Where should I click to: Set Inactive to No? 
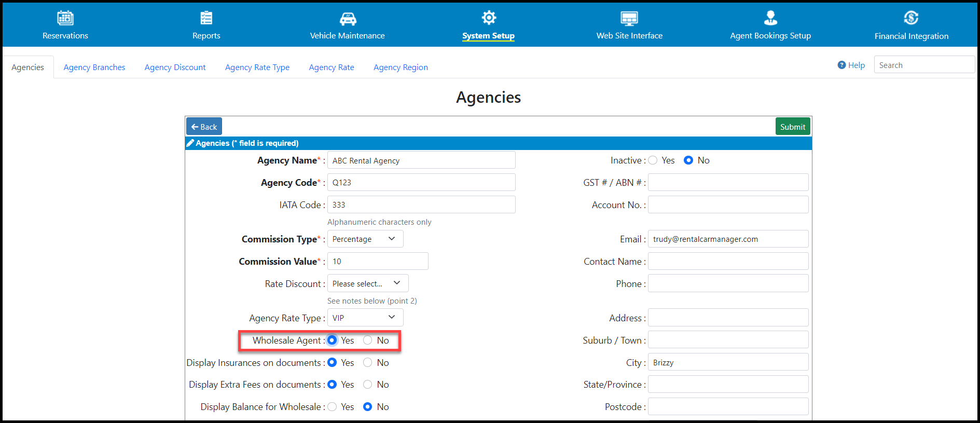tap(688, 160)
